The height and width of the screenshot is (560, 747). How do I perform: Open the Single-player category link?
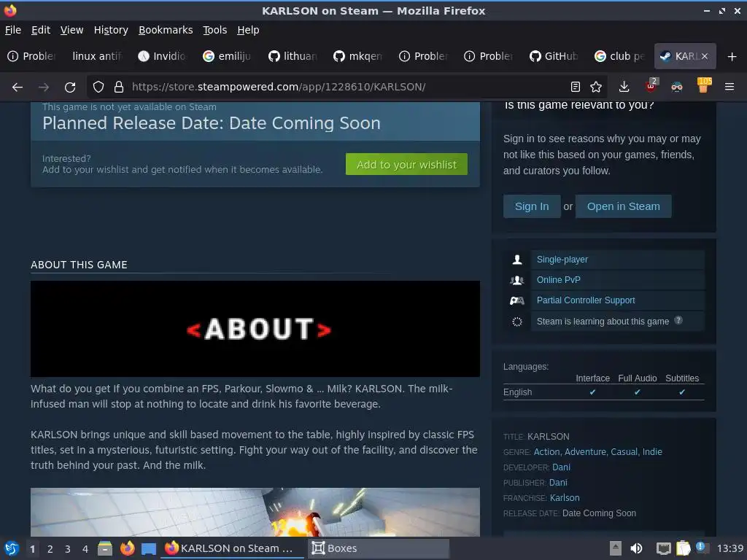click(562, 260)
